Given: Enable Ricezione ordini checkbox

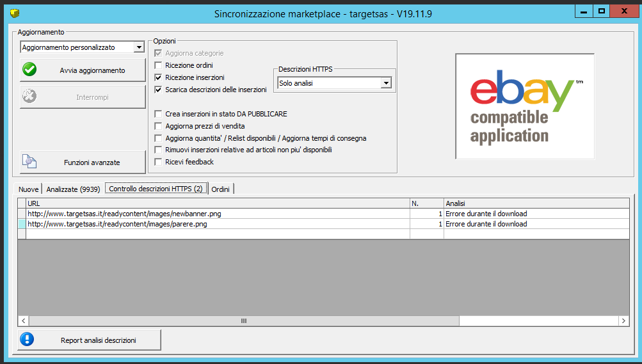Looking at the screenshot, I should coord(158,65).
